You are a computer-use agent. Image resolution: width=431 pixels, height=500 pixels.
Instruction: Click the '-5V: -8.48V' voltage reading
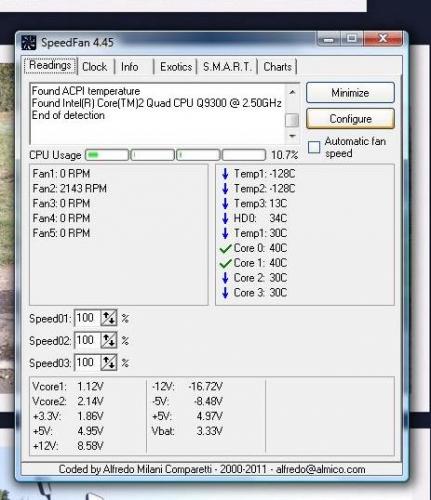pos(187,401)
